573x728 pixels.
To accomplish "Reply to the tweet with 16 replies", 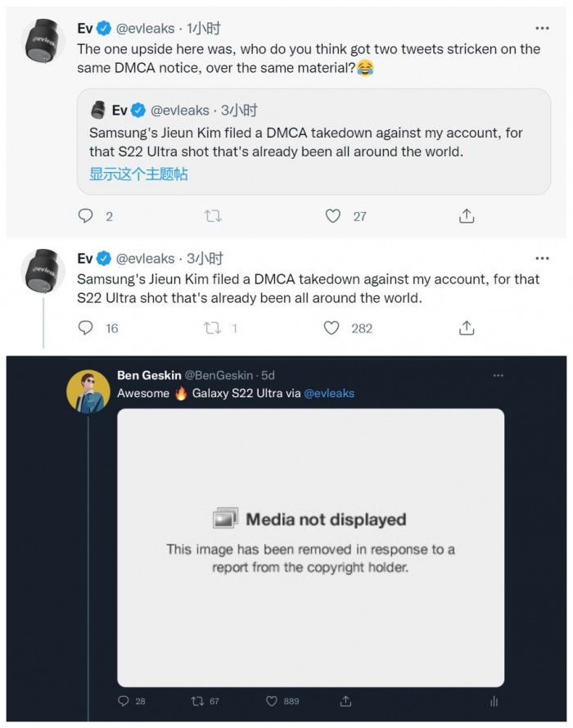I will 86,328.
